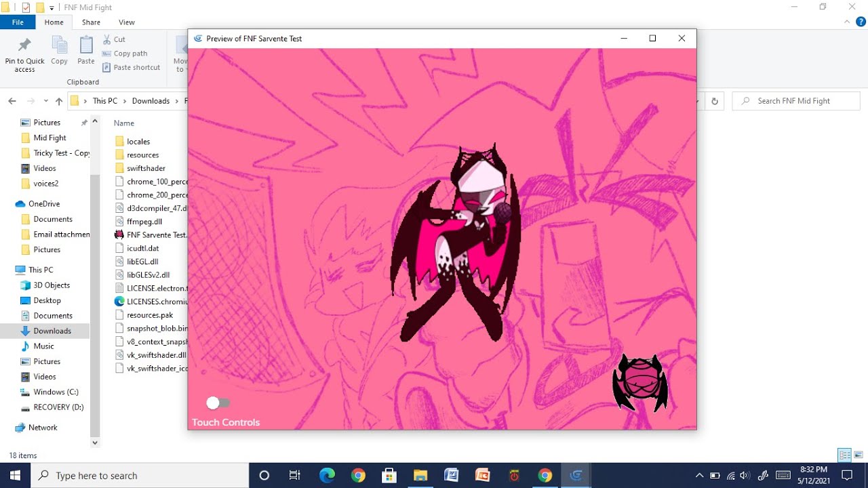868x488 pixels.
Task: Select Downloads in the navigation pane
Action: coord(52,331)
